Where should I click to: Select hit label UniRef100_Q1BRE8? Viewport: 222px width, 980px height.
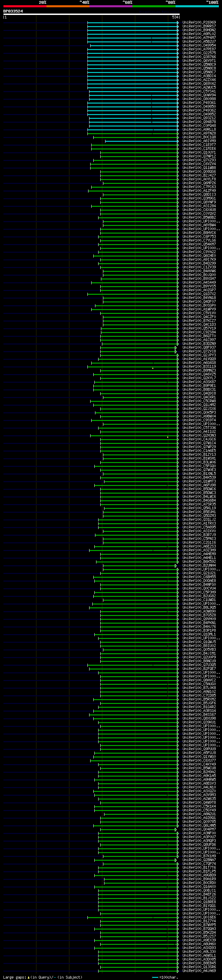[x=199, y=902]
